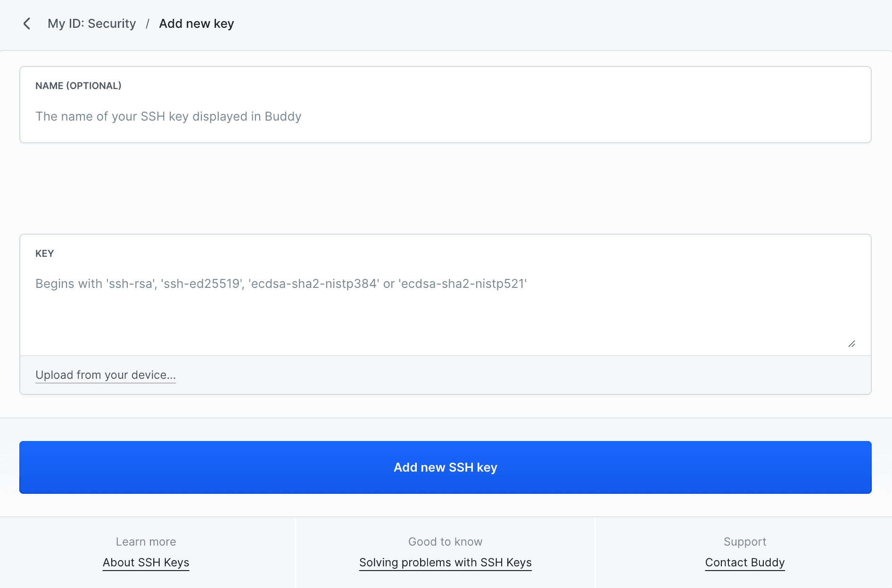Screen dimensions: 892x588
Task: Click the Good to know heading
Action: (x=445, y=542)
